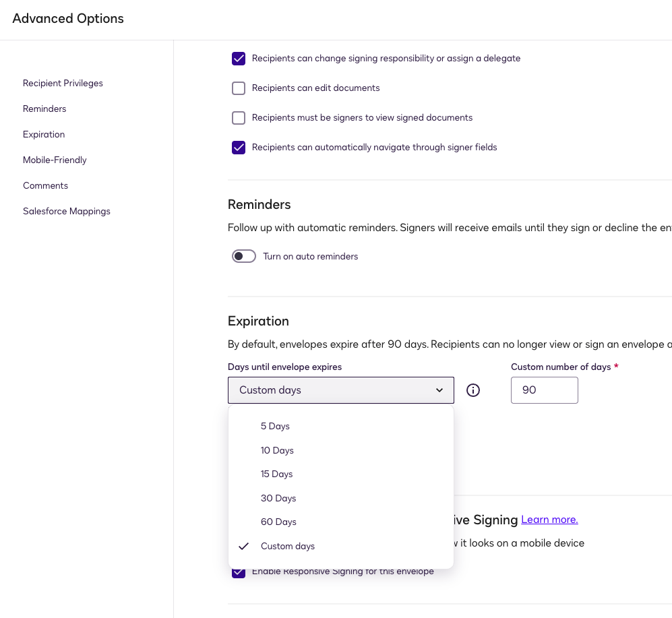Click the Advanced Options title
672x618 pixels.
click(68, 18)
